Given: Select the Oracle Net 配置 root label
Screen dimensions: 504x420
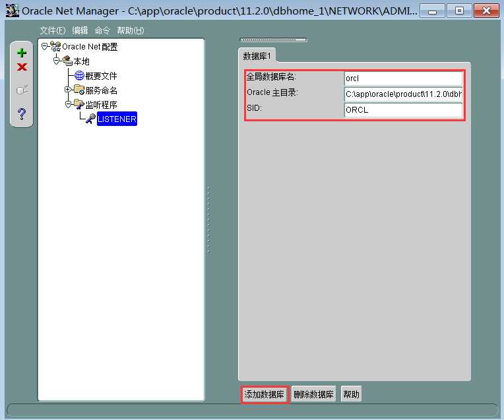Looking at the screenshot, I should point(90,47).
